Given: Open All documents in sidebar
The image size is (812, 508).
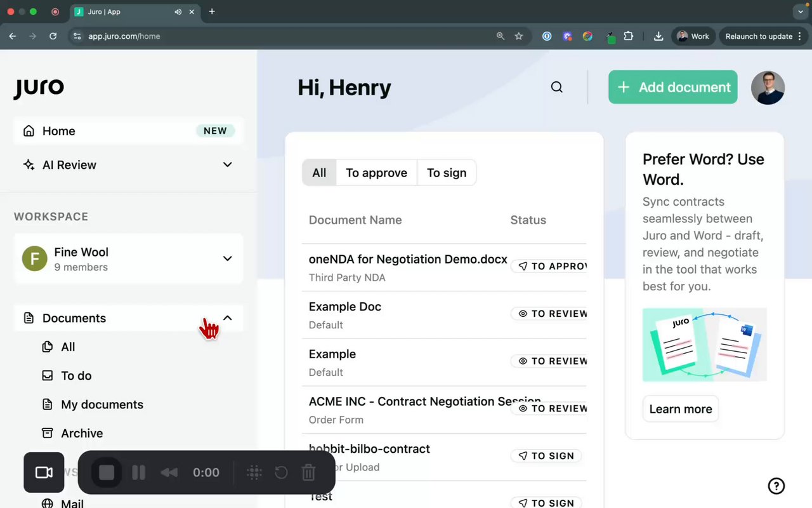Looking at the screenshot, I should 68,347.
